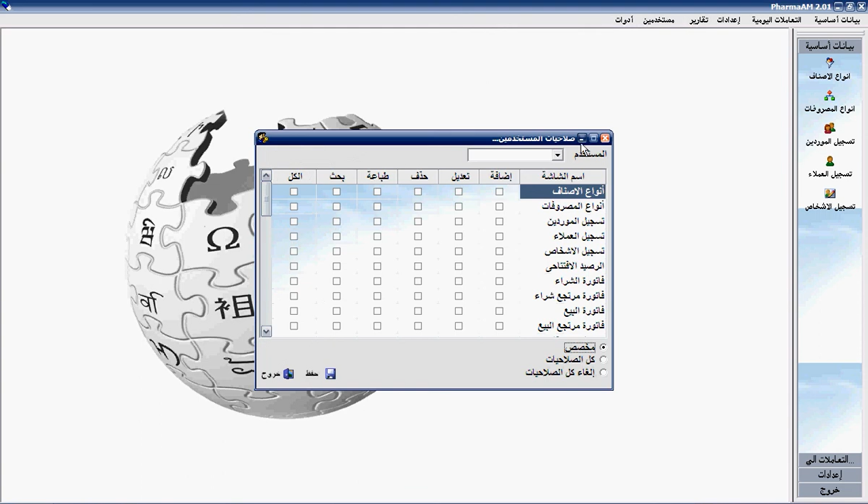Open أنواع المصروفات sidebar icon
Screen dimensions: 868x504
829,96
